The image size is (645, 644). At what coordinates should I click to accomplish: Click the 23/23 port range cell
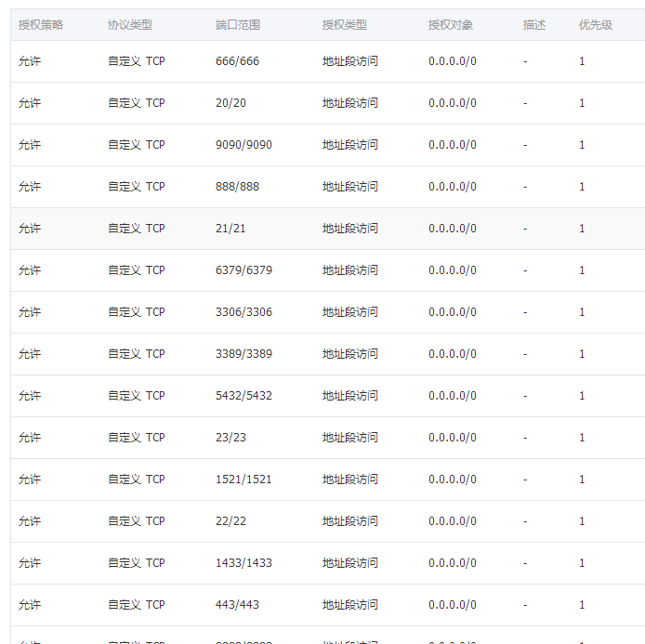(x=230, y=438)
